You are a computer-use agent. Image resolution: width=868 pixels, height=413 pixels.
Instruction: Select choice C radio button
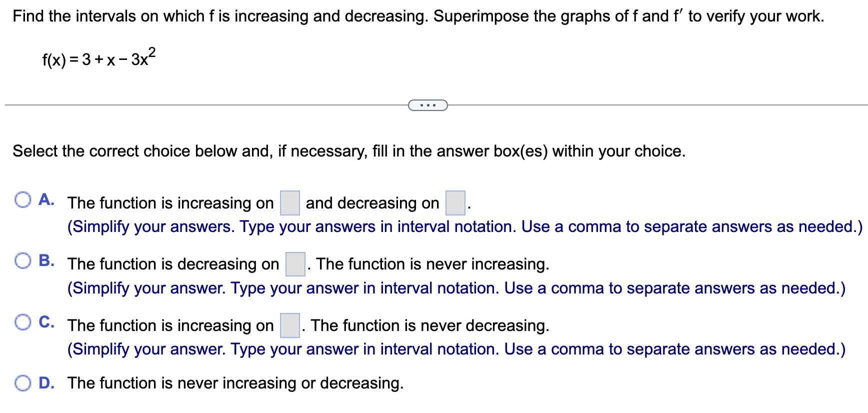(22, 321)
